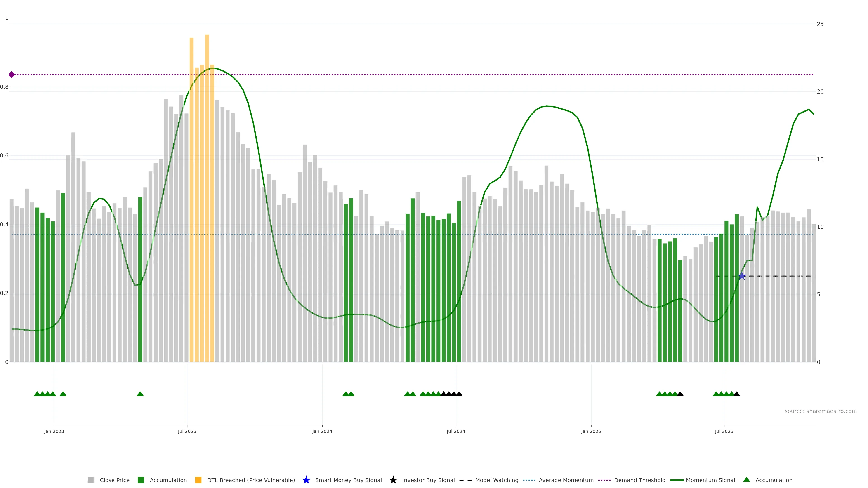Viewport: 868px width, 488px height.
Task: Click the green Accumulation triangle in legend
Action: (746, 480)
